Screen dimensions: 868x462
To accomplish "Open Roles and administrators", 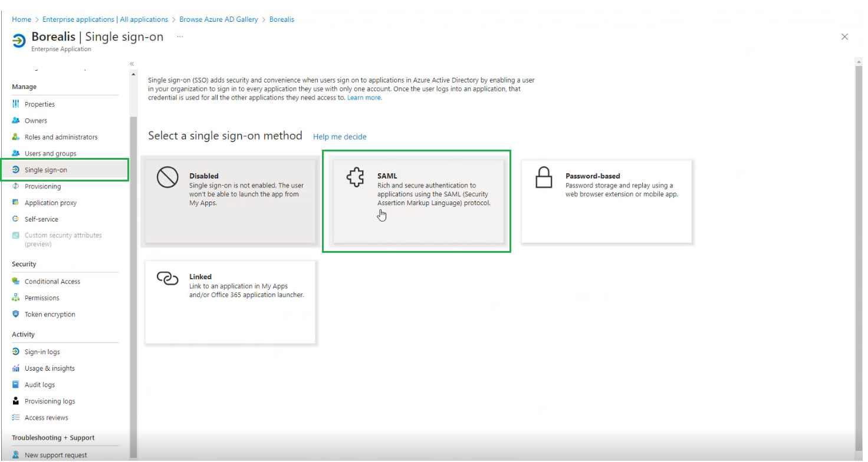I will pos(61,137).
